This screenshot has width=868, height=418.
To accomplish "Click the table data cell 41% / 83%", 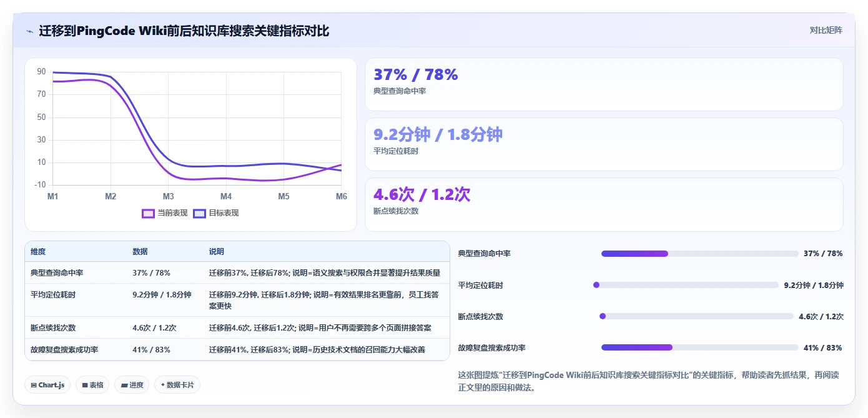I will 151,350.
